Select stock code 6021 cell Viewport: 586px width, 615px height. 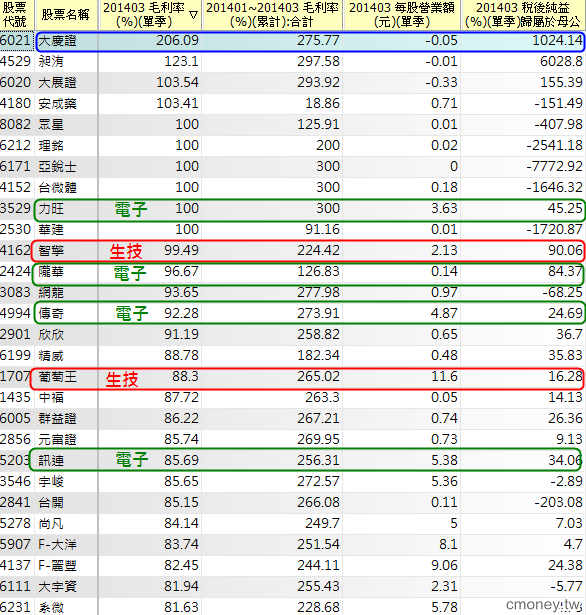pyautogui.click(x=16, y=40)
